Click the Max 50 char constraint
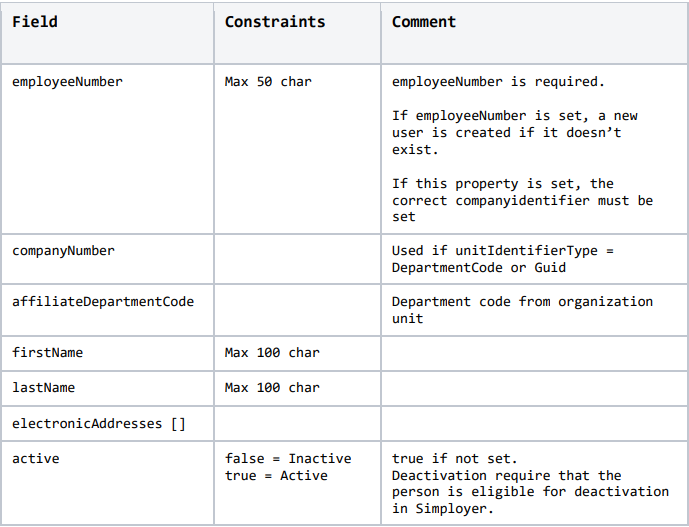The width and height of the screenshot is (689, 527). pyautogui.click(x=268, y=82)
